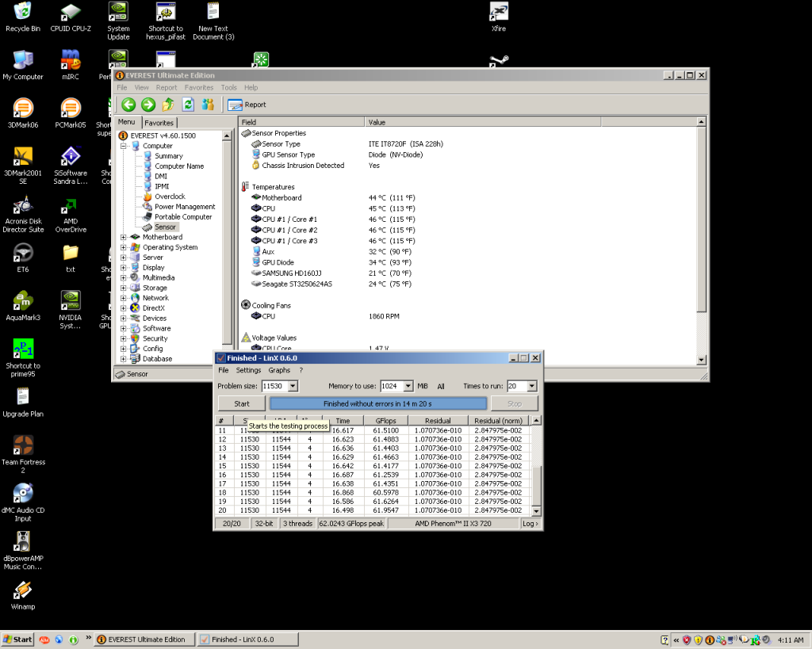Screen dimensions: 812x649
Task: Open the Windows Start menu
Action: (17, 639)
